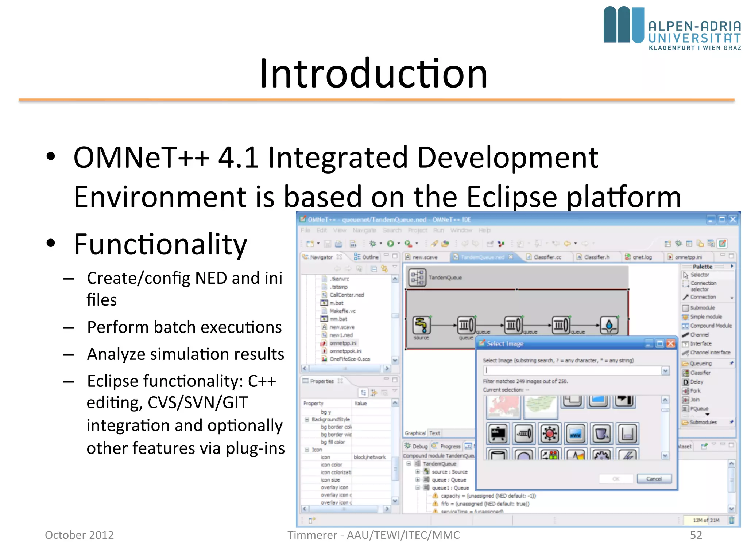Choose the red sun-like image icon
747x560 pixels.
point(550,434)
